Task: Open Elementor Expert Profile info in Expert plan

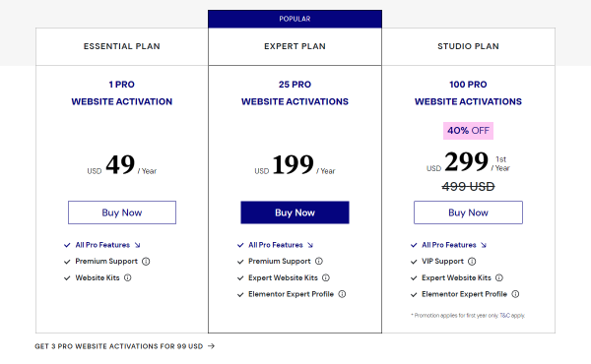Action: tap(342, 294)
